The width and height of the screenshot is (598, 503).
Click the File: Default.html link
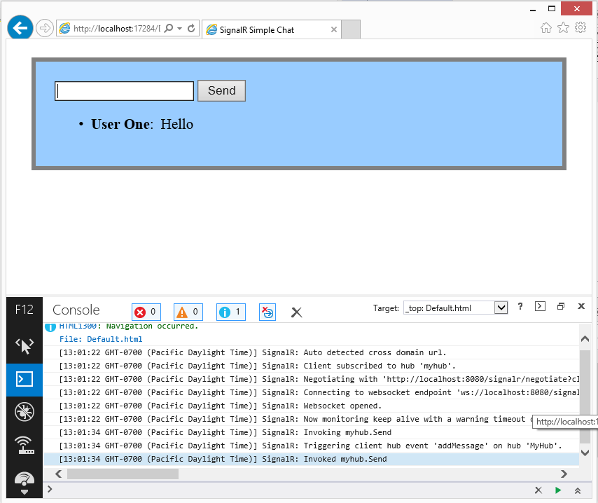[x=101, y=339]
